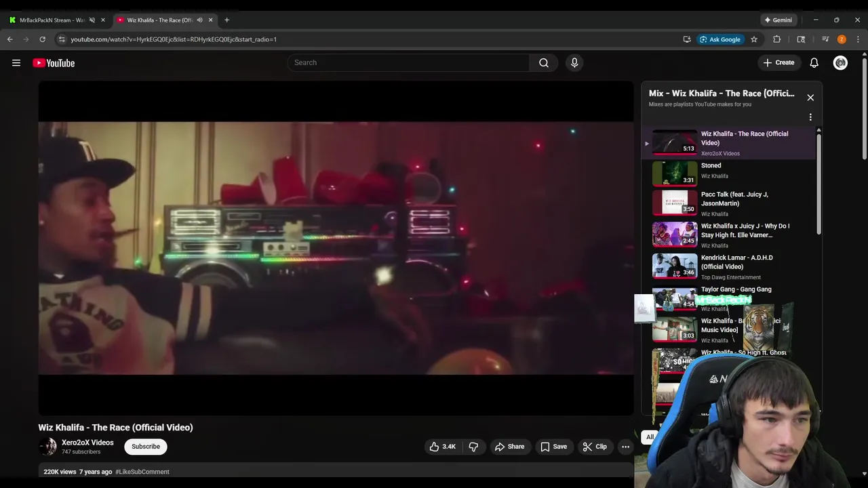The image size is (868, 488).
Task: Click the browser address bar URL
Action: point(174,39)
